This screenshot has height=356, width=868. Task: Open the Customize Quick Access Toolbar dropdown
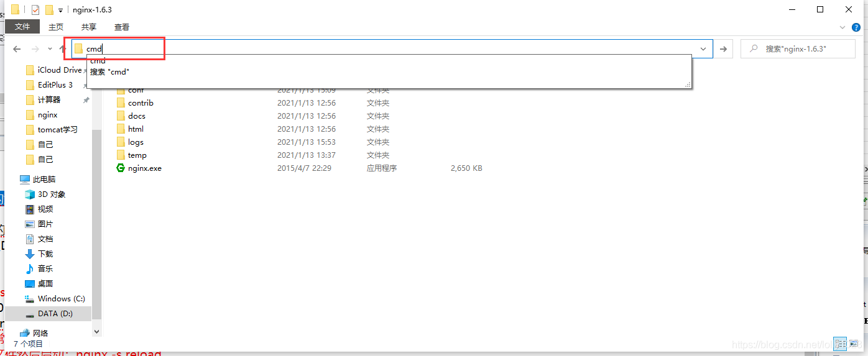point(60,10)
